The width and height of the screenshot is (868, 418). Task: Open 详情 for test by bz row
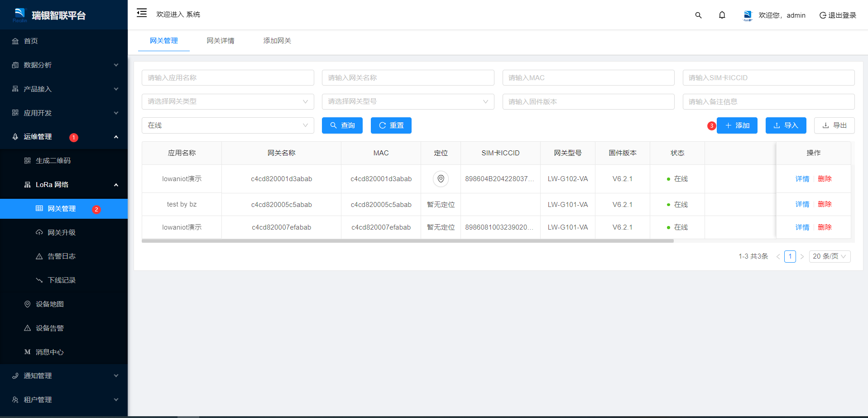pyautogui.click(x=802, y=204)
